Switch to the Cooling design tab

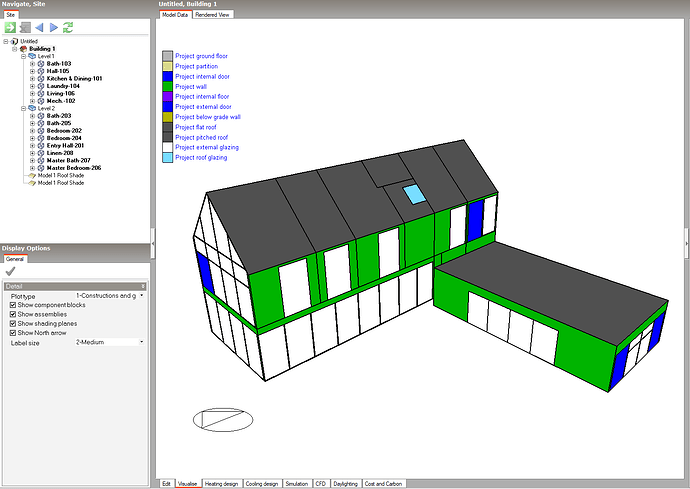(x=262, y=484)
